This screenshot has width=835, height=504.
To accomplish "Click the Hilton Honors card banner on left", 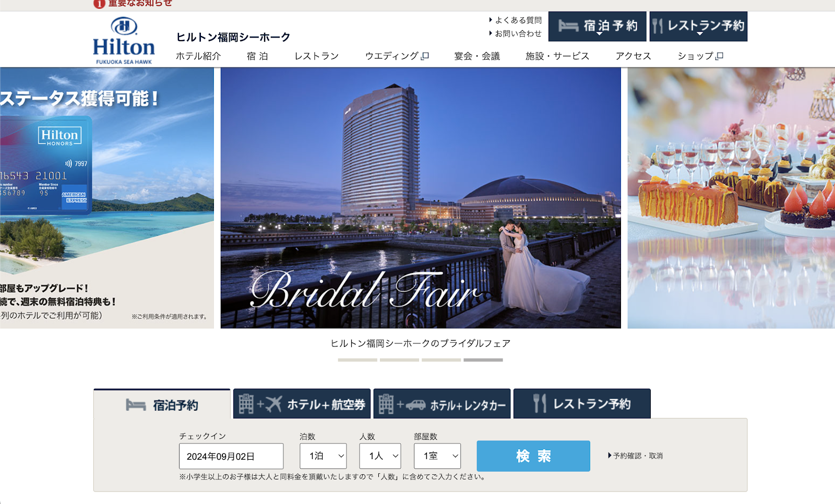I will point(107,198).
